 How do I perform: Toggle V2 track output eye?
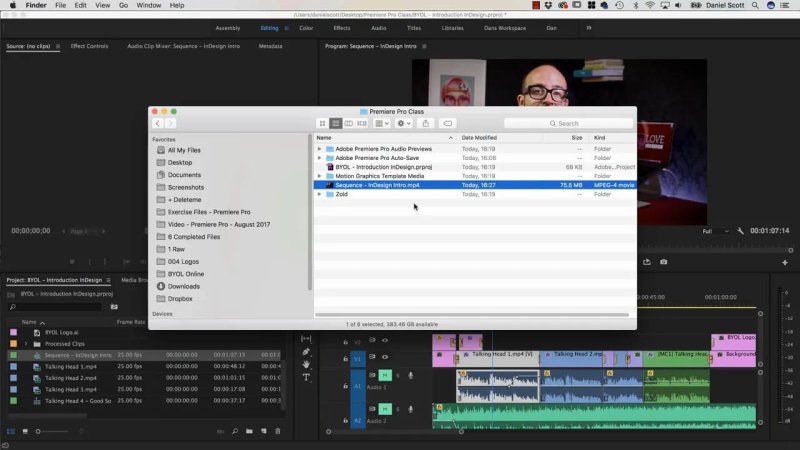point(385,340)
